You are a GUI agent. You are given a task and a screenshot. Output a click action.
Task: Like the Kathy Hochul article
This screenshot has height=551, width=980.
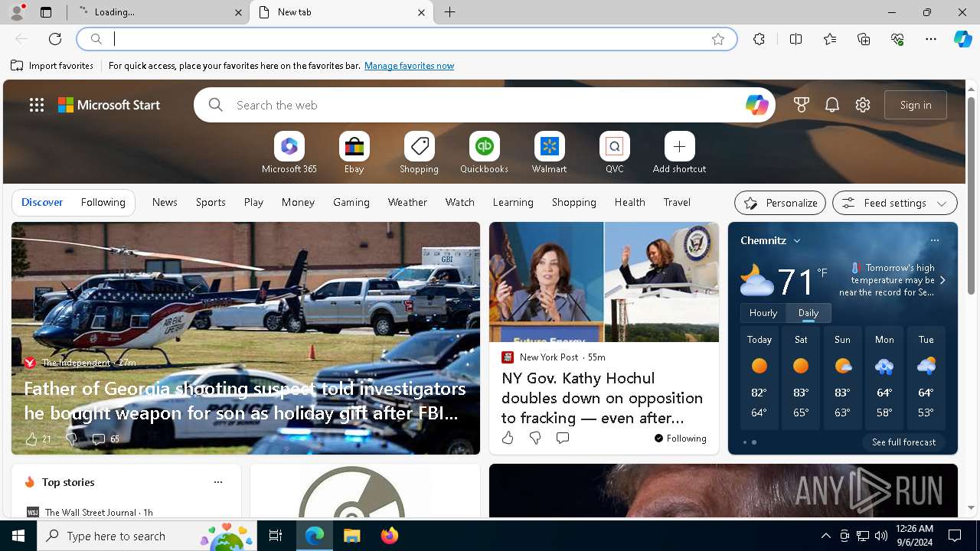(508, 438)
